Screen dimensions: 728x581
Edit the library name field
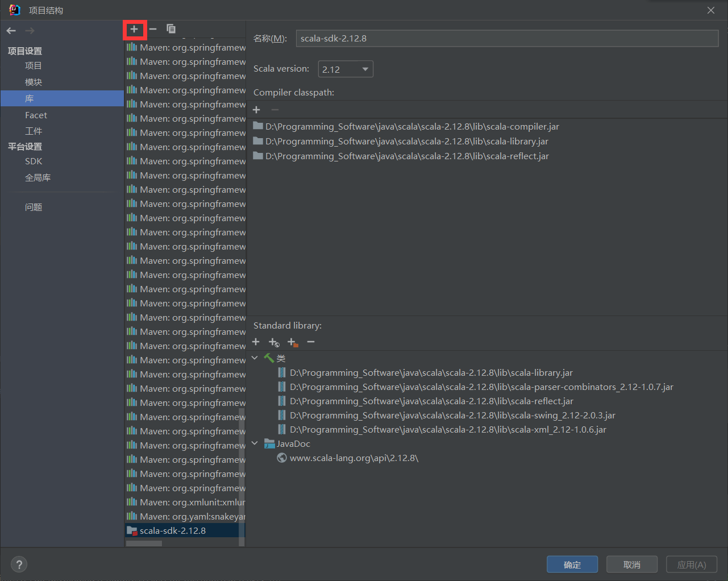coord(507,39)
